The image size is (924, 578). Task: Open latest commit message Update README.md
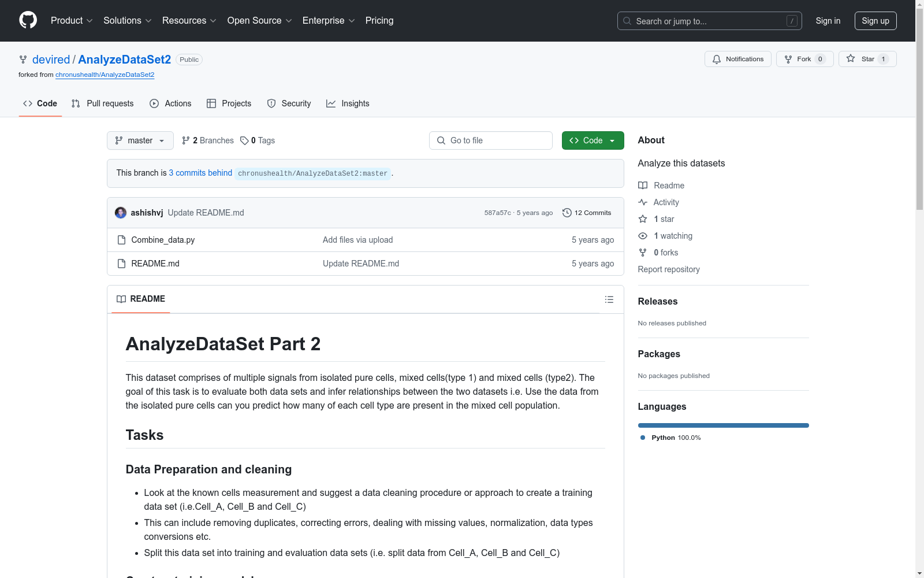206,213
